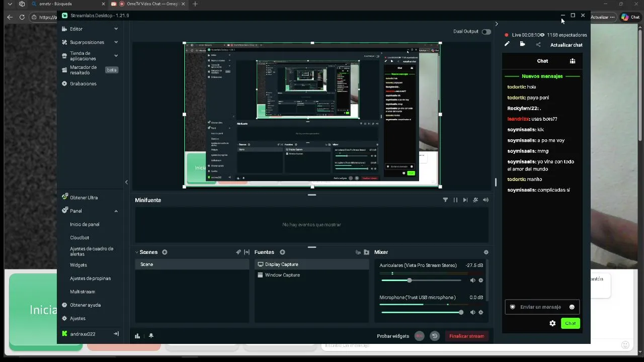Open Multistream
This screenshot has width=644, height=362.
(x=83, y=292)
